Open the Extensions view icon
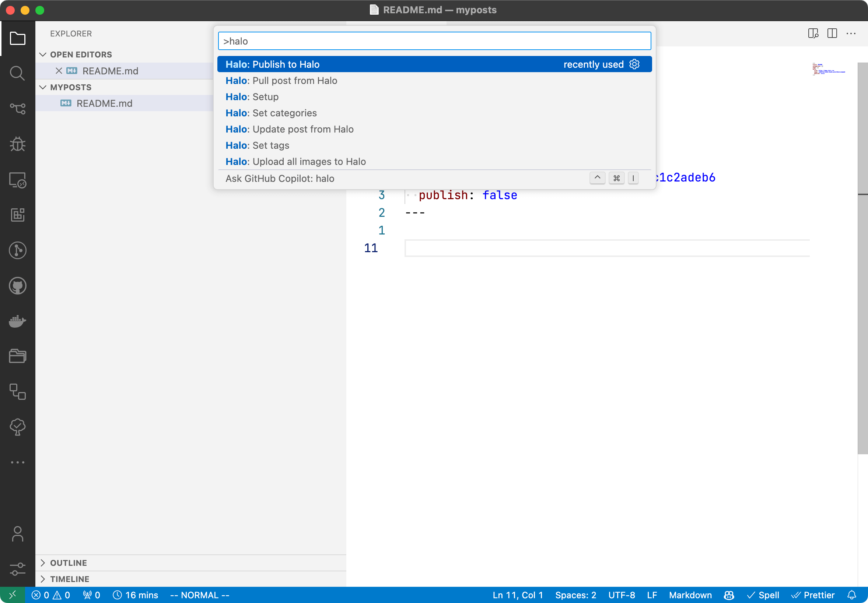This screenshot has height=603, width=868. (x=17, y=215)
